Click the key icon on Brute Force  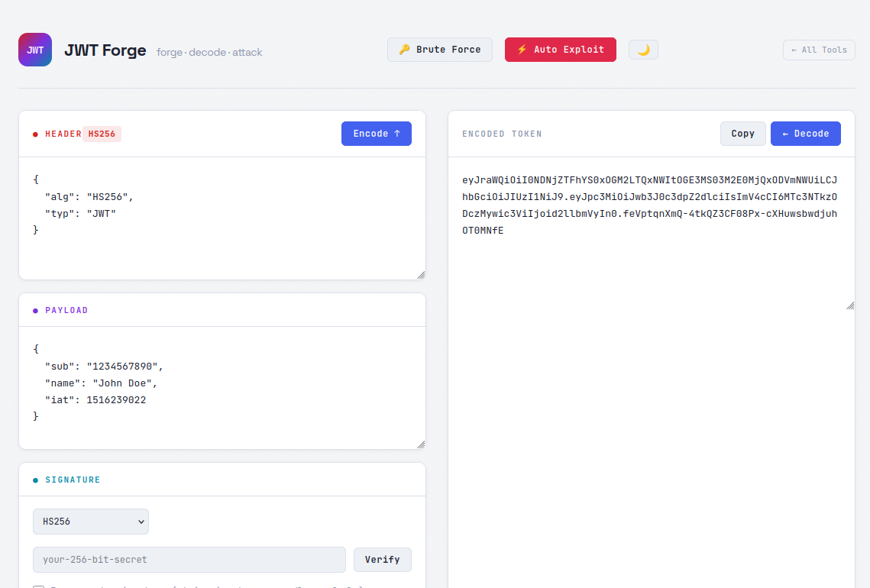click(x=404, y=49)
